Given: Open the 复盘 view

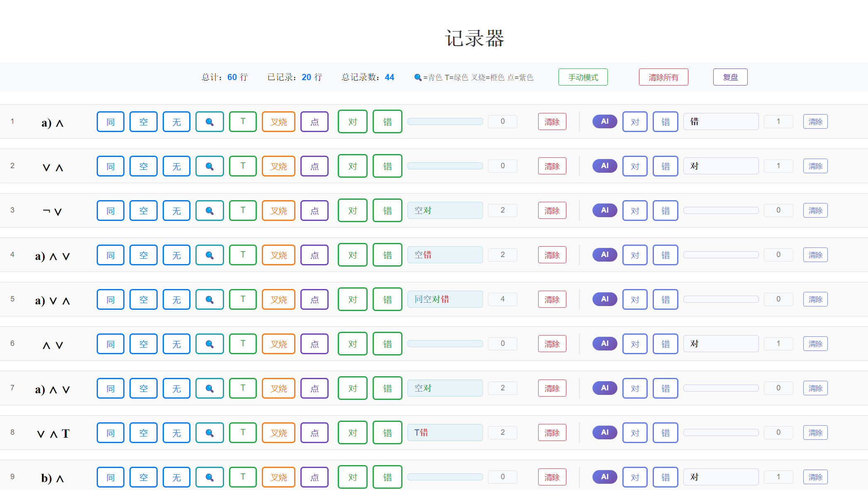Looking at the screenshot, I should [x=730, y=77].
